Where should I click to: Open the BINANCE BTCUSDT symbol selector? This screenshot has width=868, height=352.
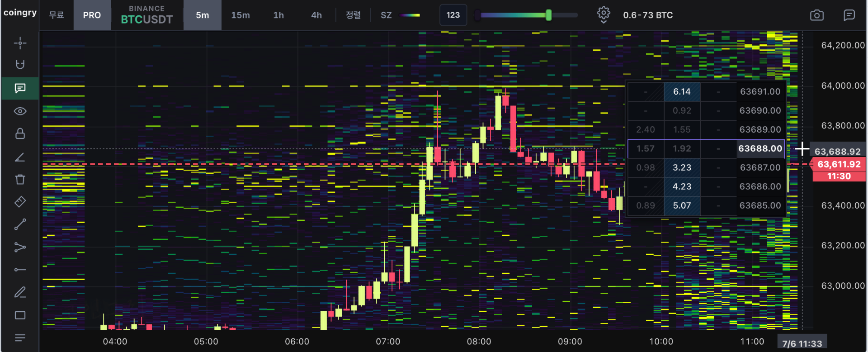pyautogui.click(x=147, y=15)
